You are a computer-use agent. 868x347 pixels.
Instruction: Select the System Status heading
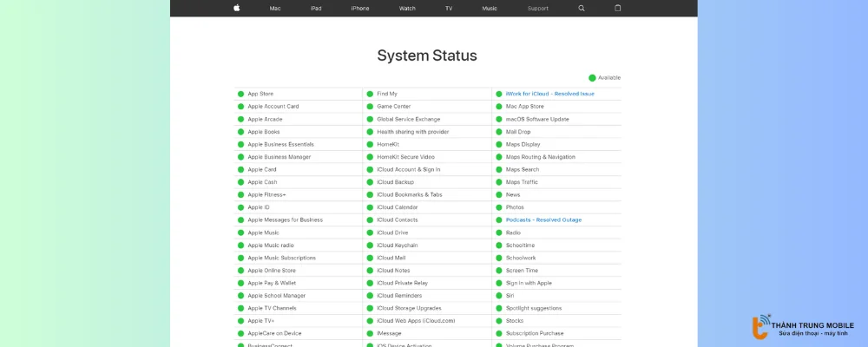(427, 56)
